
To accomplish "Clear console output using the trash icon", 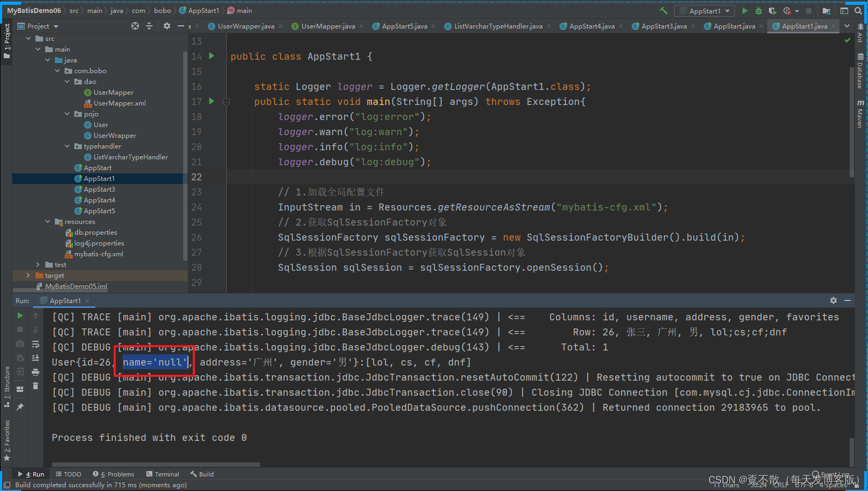I will click(x=36, y=385).
